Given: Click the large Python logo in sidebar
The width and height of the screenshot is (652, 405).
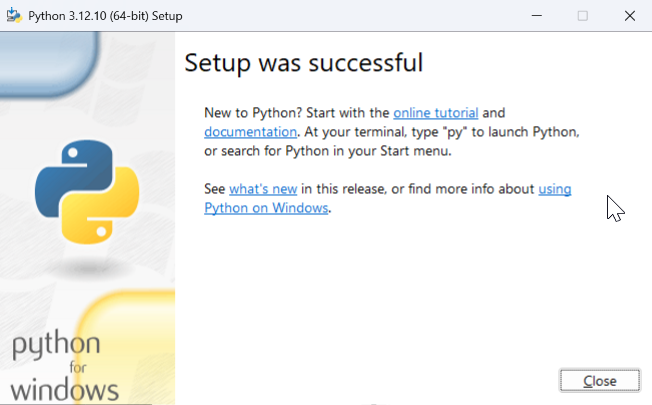Looking at the screenshot, I should (87, 192).
